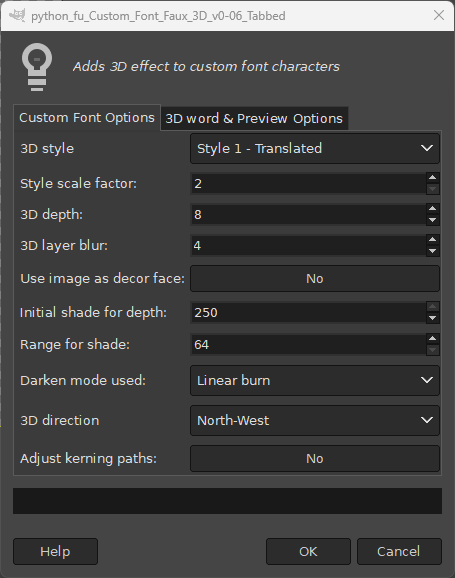Screen dimensions: 455x578
Task: Click the empty progress bar area
Action: pyautogui.click(x=228, y=501)
